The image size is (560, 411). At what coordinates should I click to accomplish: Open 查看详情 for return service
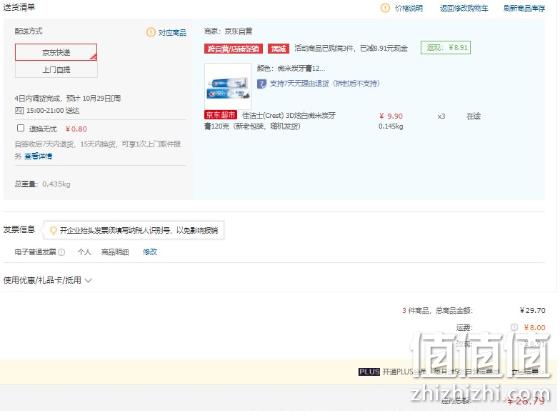(38, 156)
